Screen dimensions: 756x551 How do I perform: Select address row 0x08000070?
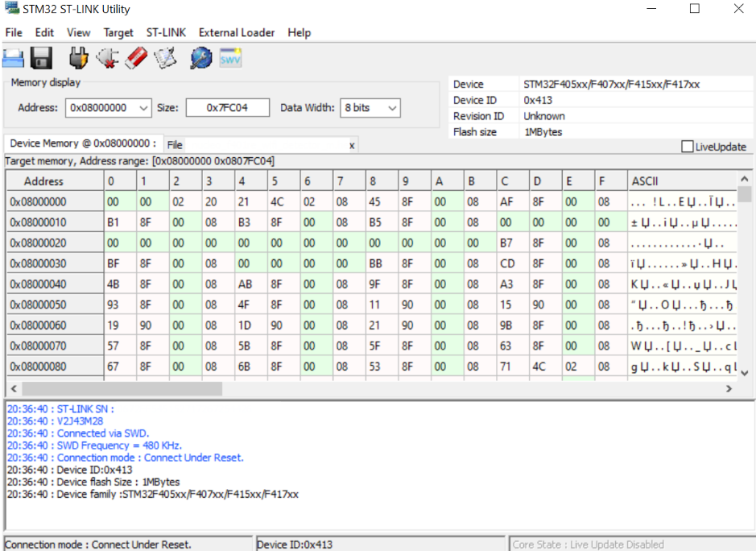[x=55, y=346]
